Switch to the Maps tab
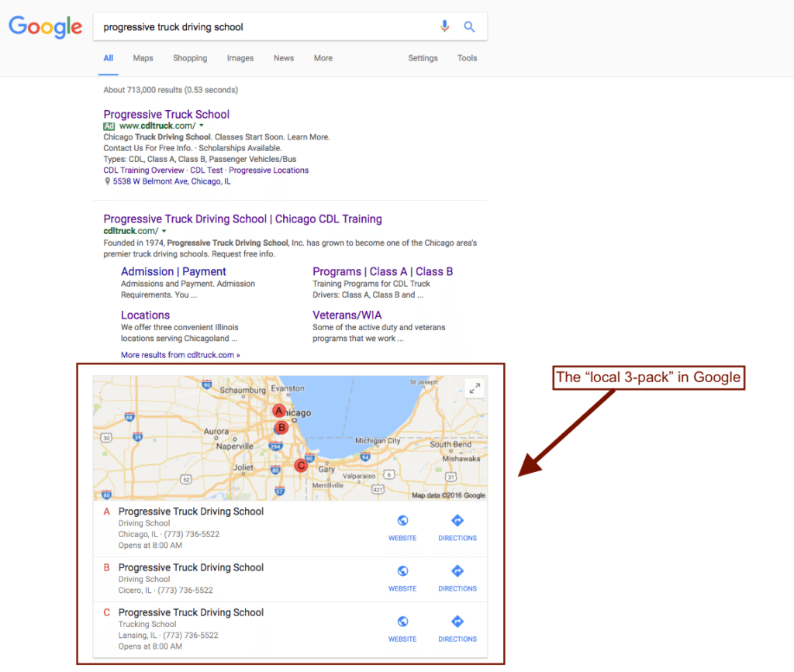The width and height of the screenshot is (794, 672). [143, 58]
